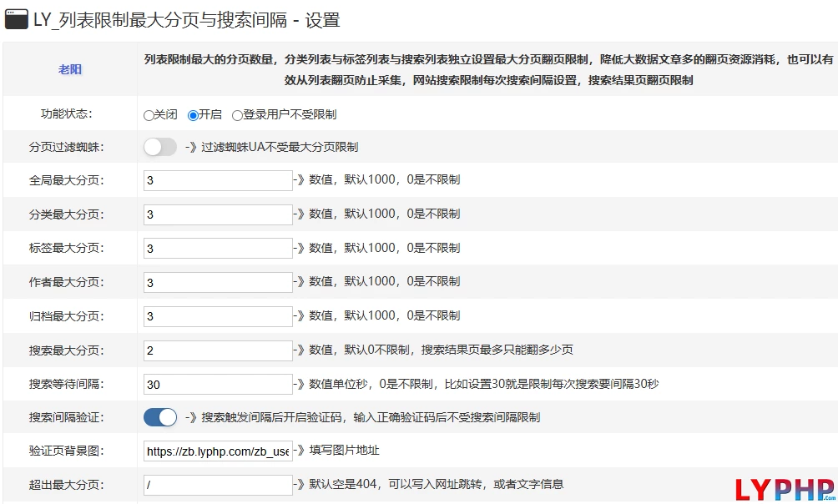Click the LYPHP logo watermark
This screenshot has width=838, height=504.
tap(785, 487)
